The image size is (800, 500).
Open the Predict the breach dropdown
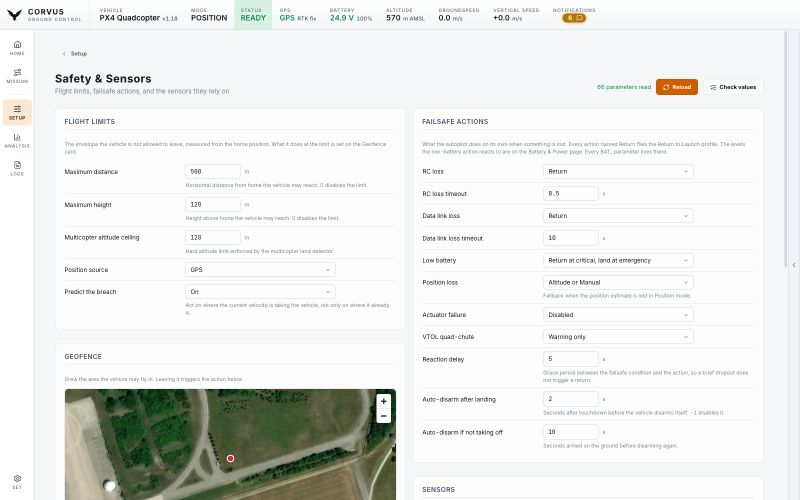260,292
